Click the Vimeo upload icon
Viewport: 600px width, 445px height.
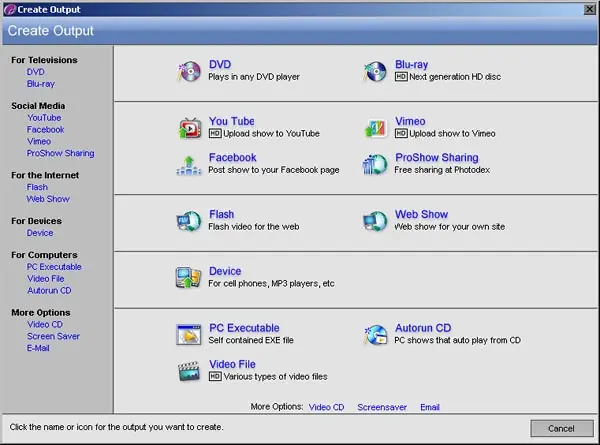point(375,128)
